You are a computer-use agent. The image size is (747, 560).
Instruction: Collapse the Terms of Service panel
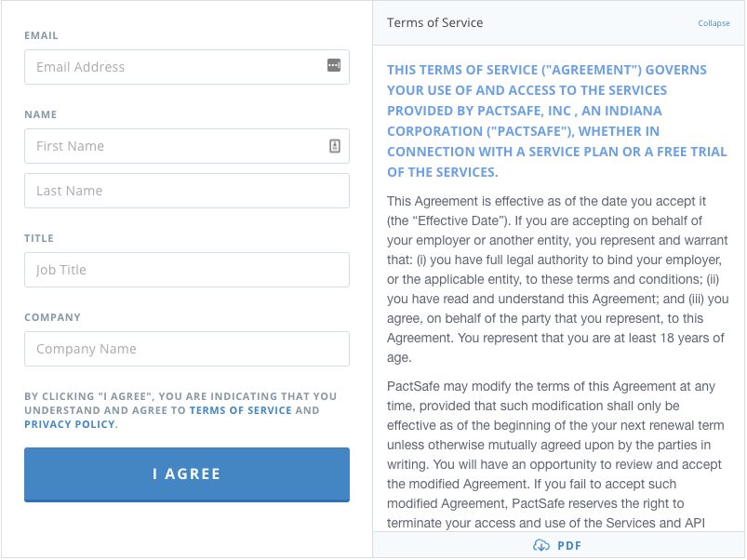(x=714, y=23)
